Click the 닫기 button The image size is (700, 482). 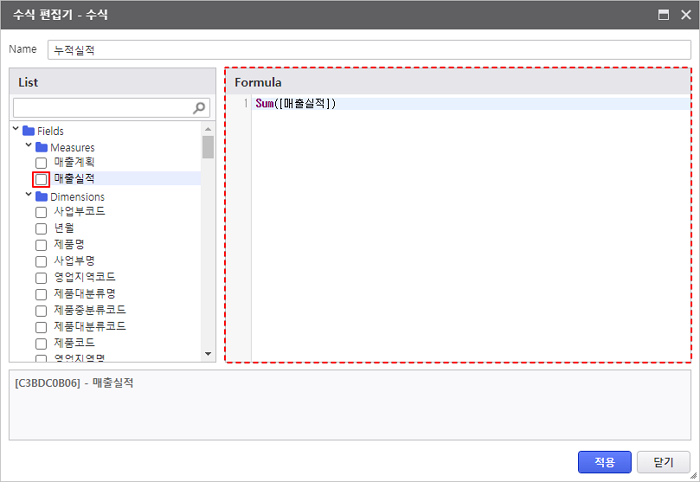[663, 462]
